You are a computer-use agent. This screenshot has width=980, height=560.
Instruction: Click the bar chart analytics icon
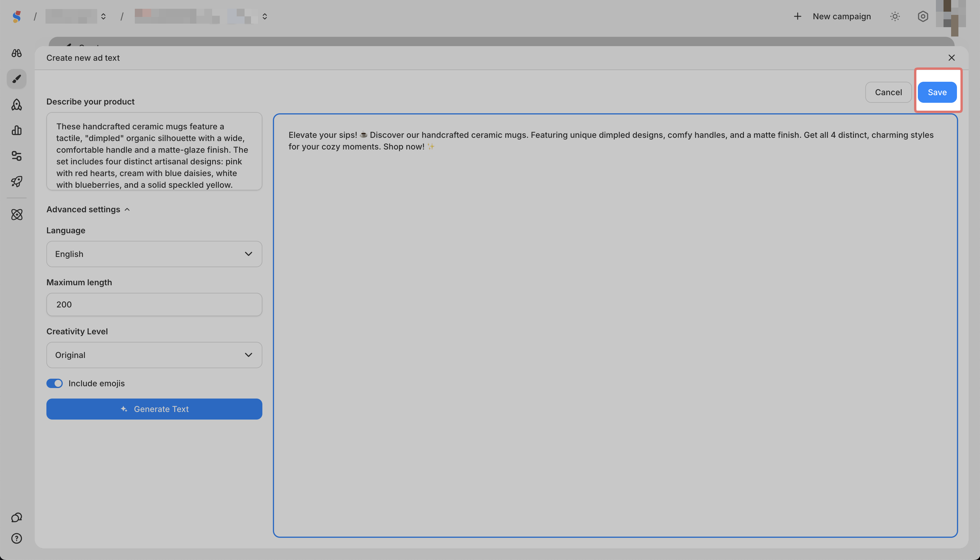pos(17,131)
